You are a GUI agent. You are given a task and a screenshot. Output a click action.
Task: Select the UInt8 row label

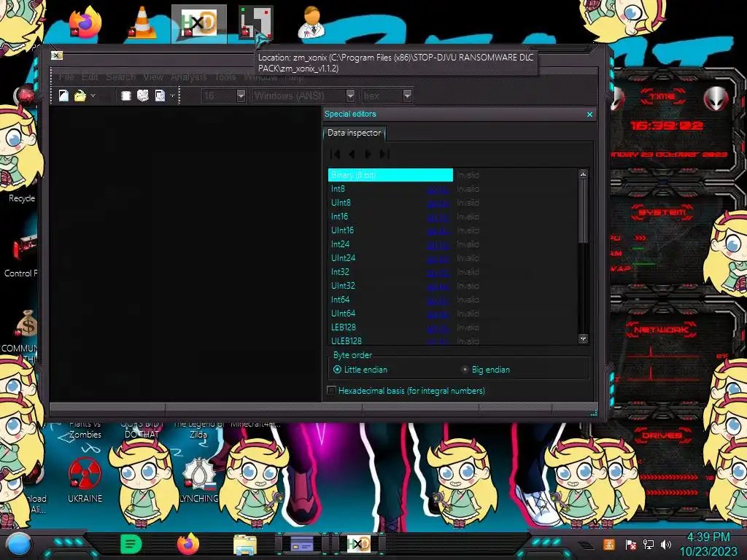pos(341,203)
